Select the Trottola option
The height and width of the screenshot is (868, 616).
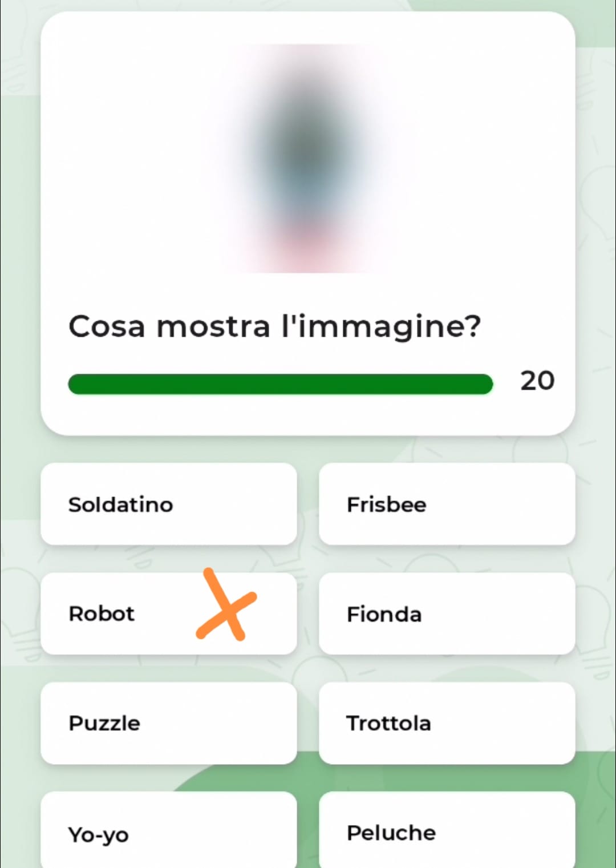coord(447,723)
